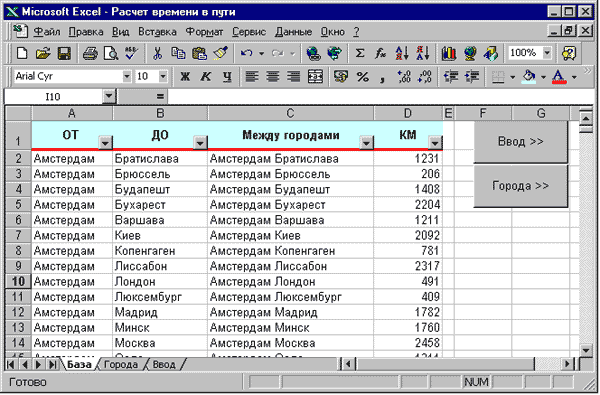Select the Cut scissors icon

(157, 54)
